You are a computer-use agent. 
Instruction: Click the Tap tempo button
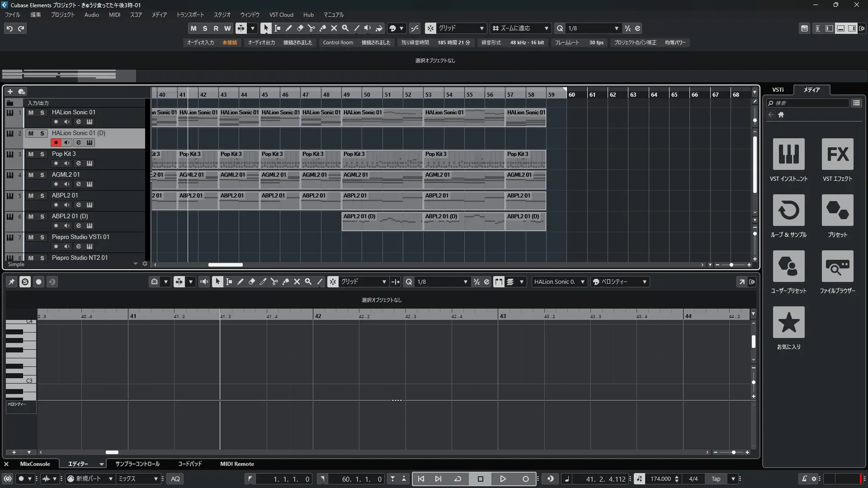click(716, 479)
